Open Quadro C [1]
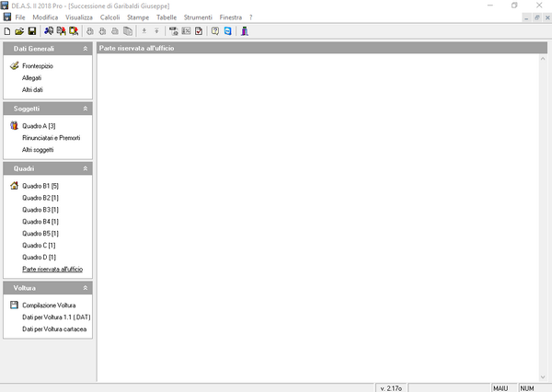This screenshot has width=552, height=392. (39, 246)
